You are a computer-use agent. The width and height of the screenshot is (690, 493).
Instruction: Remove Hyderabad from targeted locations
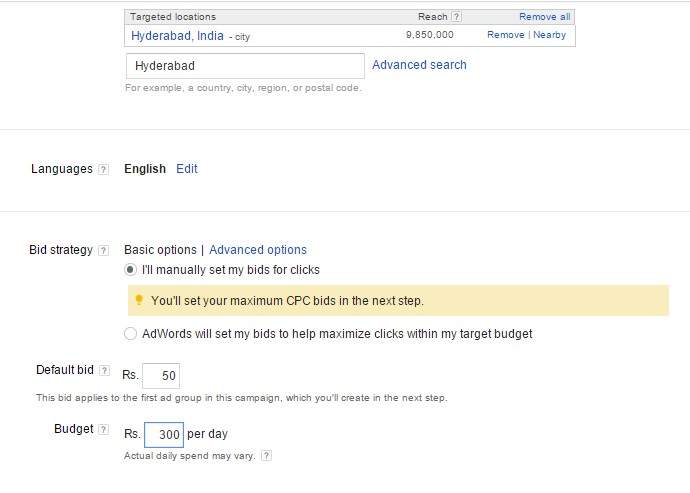click(x=505, y=35)
